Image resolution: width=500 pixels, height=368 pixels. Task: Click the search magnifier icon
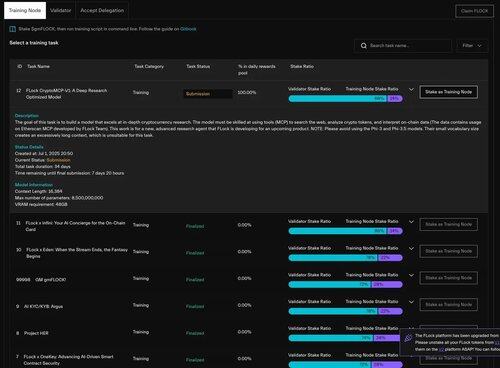[x=363, y=46]
